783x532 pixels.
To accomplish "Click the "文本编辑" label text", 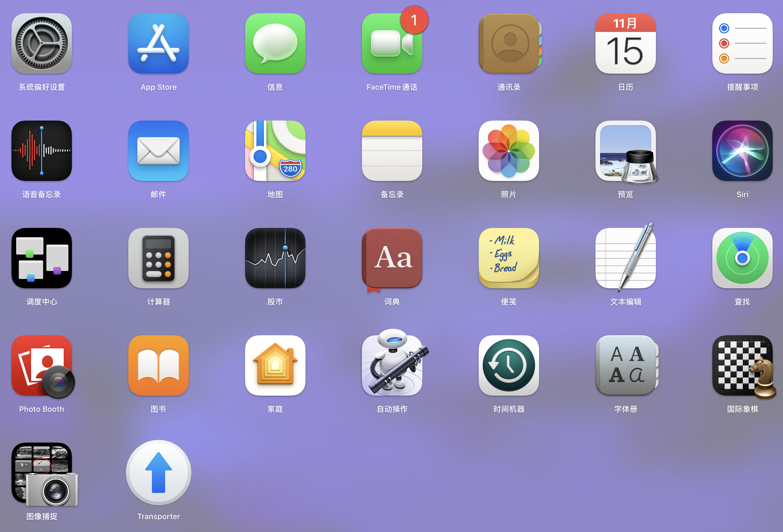I will (x=626, y=302).
